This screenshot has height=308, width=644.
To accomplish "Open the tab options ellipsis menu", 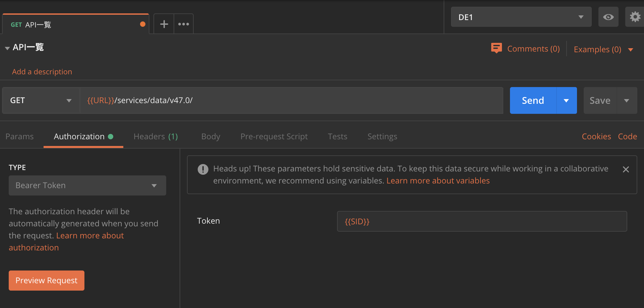I will coord(184,24).
